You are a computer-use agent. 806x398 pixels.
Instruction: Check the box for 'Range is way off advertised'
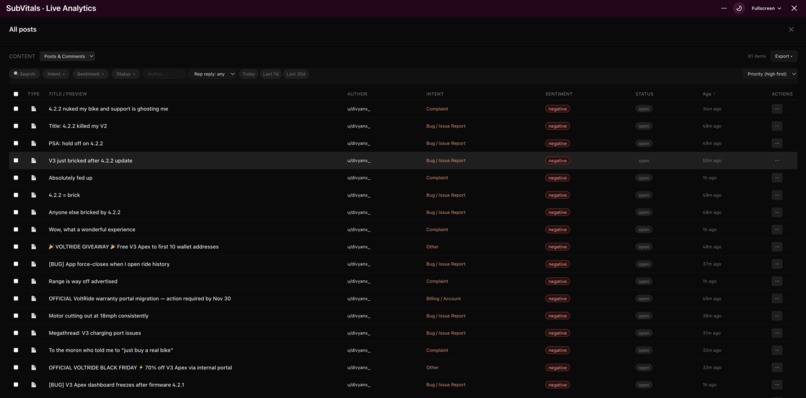16,281
